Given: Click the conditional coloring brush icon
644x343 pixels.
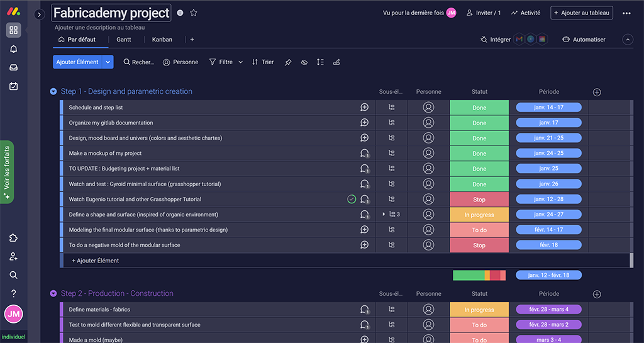Looking at the screenshot, I should click(336, 62).
